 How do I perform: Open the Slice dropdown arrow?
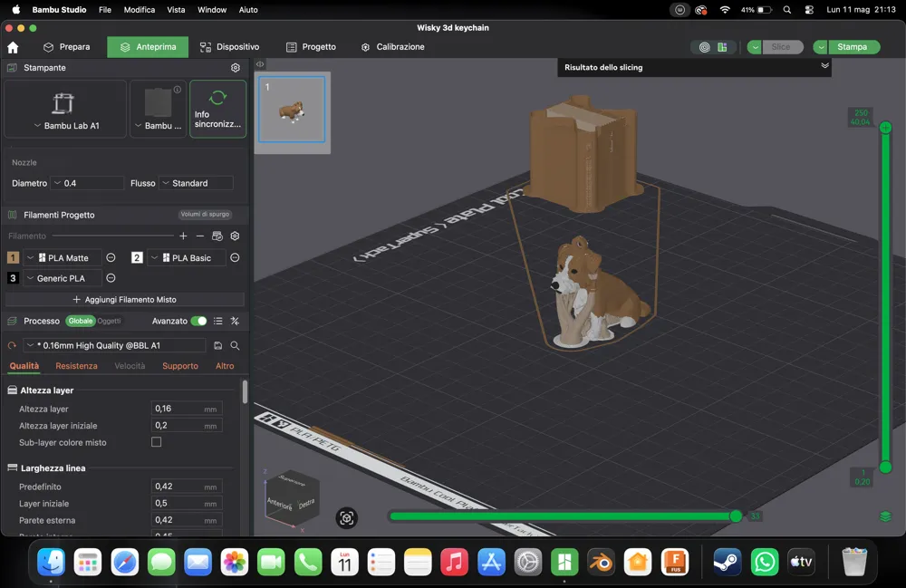point(755,47)
